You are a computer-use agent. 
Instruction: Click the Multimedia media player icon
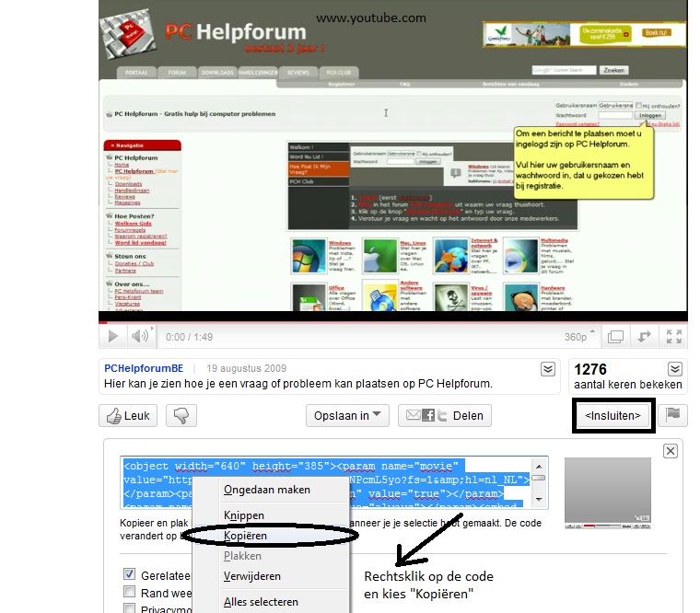tap(520, 256)
